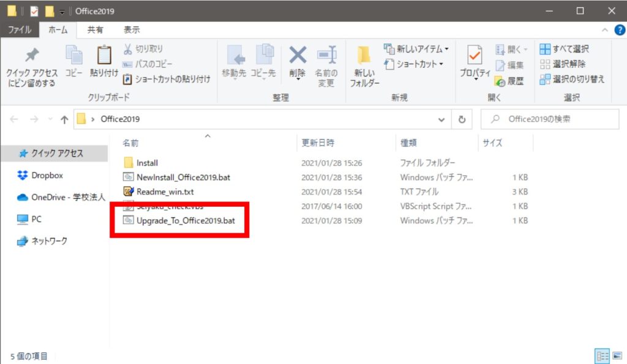Expand the Open button dropdown in ribbon
The height and width of the screenshot is (364, 627).
tap(526, 49)
